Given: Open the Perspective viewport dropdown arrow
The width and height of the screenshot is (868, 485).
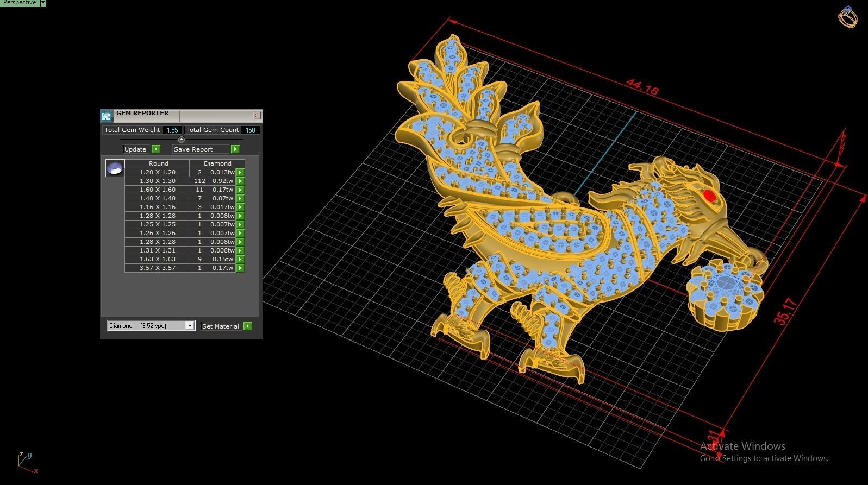Looking at the screenshot, I should [43, 3].
